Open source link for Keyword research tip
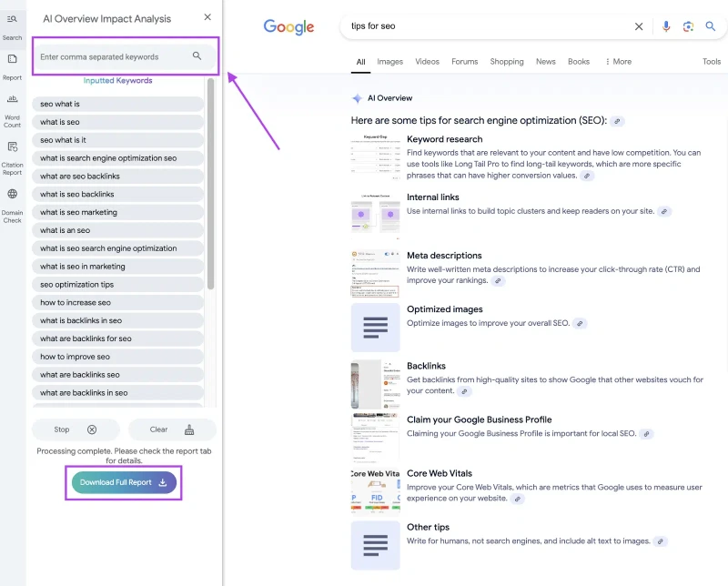 pyautogui.click(x=587, y=176)
